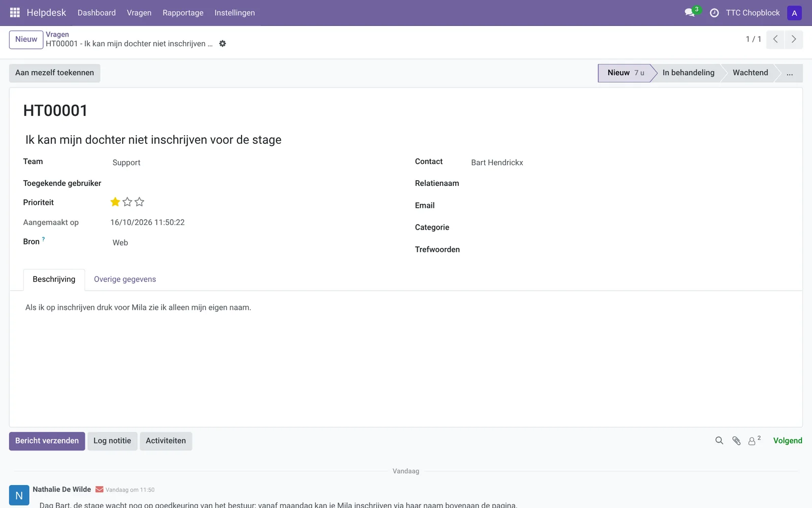Open the conversations chat icon
This screenshot has width=812, height=508.
(x=689, y=13)
